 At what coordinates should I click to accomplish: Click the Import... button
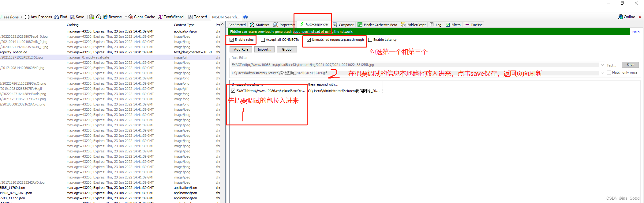pos(264,49)
